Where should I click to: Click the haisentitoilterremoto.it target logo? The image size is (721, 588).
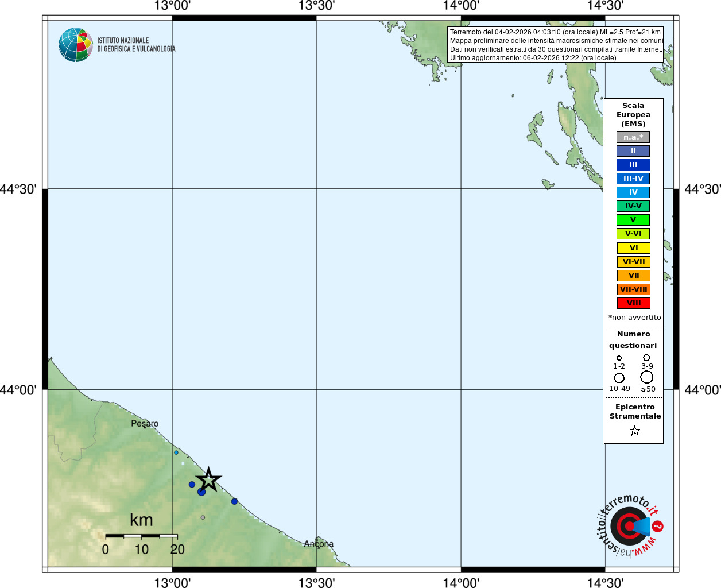pyautogui.click(x=630, y=526)
